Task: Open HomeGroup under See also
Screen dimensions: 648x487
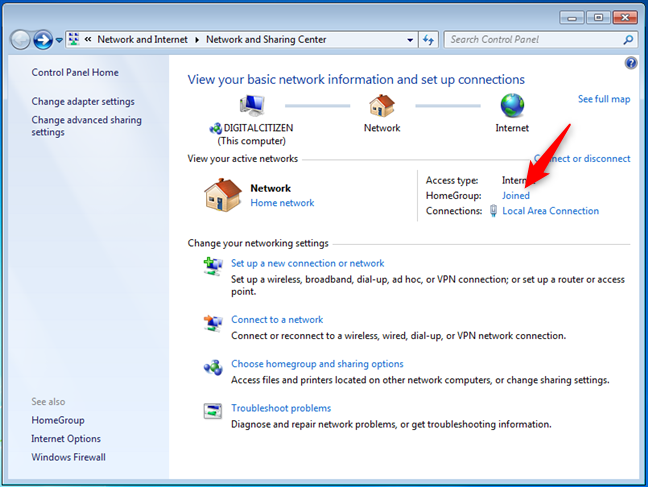Action: [58, 420]
